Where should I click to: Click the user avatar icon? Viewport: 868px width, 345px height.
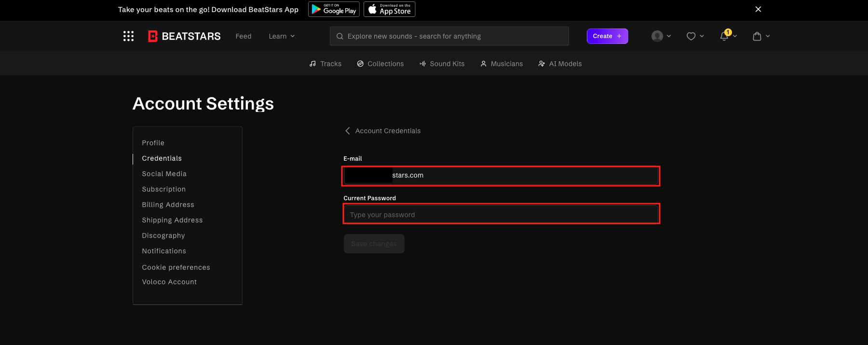pyautogui.click(x=657, y=36)
